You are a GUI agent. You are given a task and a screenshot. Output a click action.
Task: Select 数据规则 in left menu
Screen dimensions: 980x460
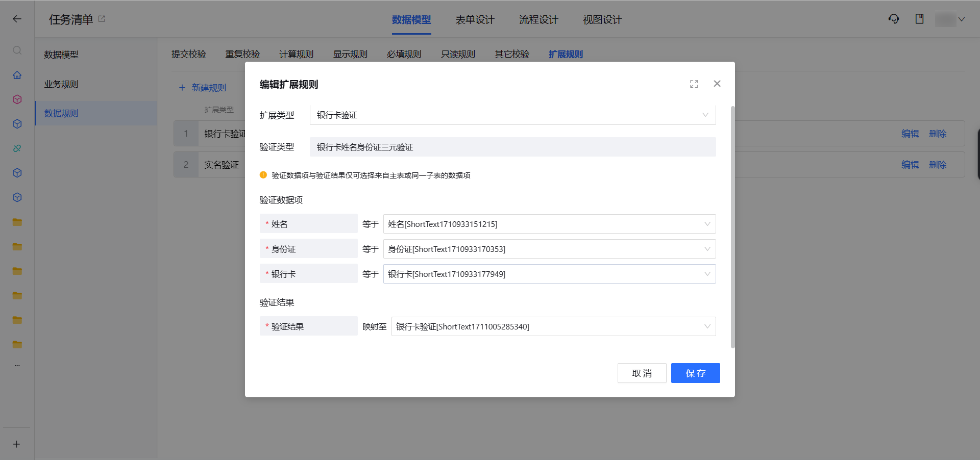click(x=96, y=113)
